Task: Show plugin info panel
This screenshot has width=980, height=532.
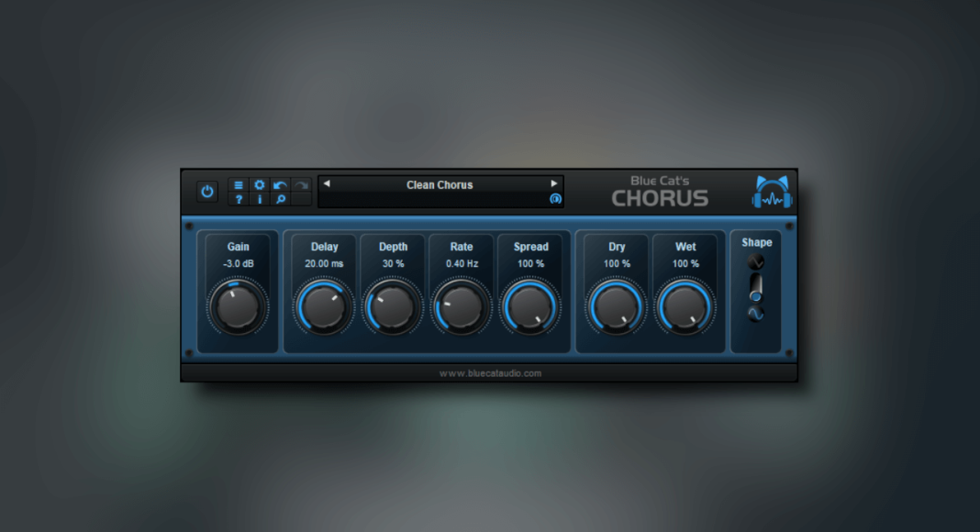Action: click(259, 199)
